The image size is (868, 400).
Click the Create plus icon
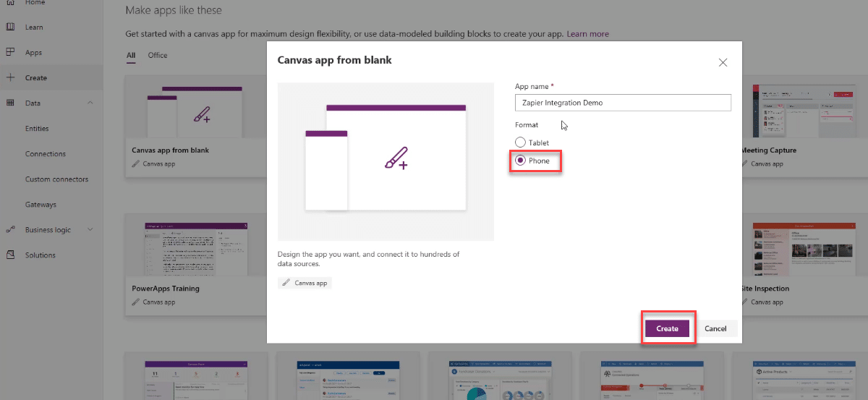click(x=10, y=77)
